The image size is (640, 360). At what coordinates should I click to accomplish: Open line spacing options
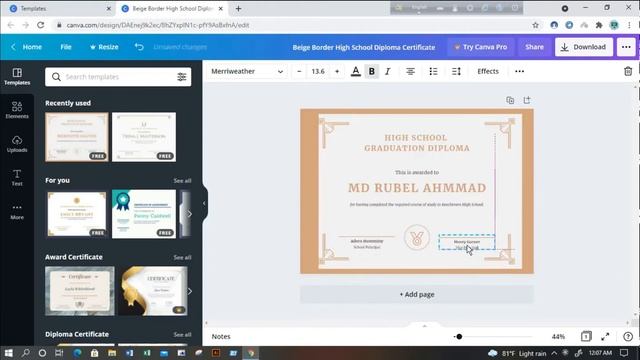pos(456,71)
